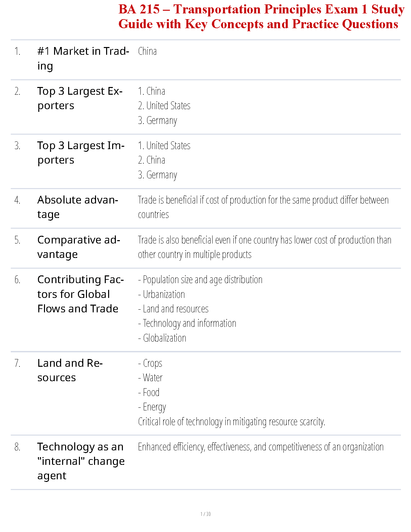Select the "Land and Resources" term
Image resolution: width=411 pixels, height=532 pixels.
(x=70, y=370)
